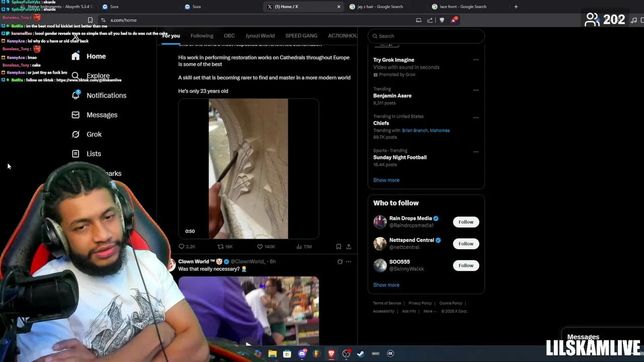Open Grok actions on Clown World post
This screenshot has height=362, width=644.
(340, 261)
